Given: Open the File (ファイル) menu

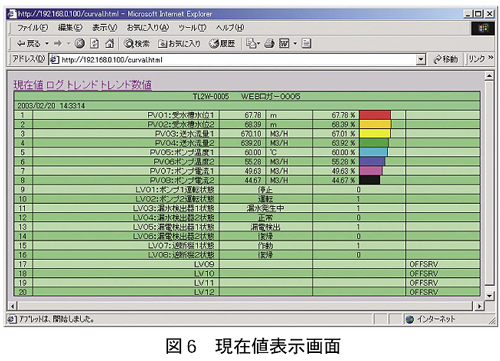Looking at the screenshot, I should pos(33,28).
